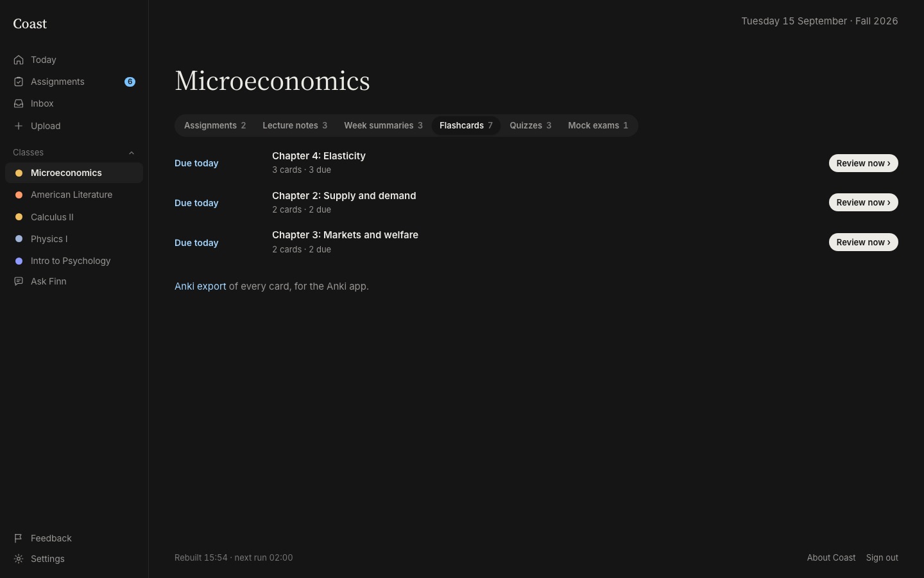Image resolution: width=924 pixels, height=578 pixels.
Task: Click the Microeconomics page heading
Action: (x=272, y=81)
